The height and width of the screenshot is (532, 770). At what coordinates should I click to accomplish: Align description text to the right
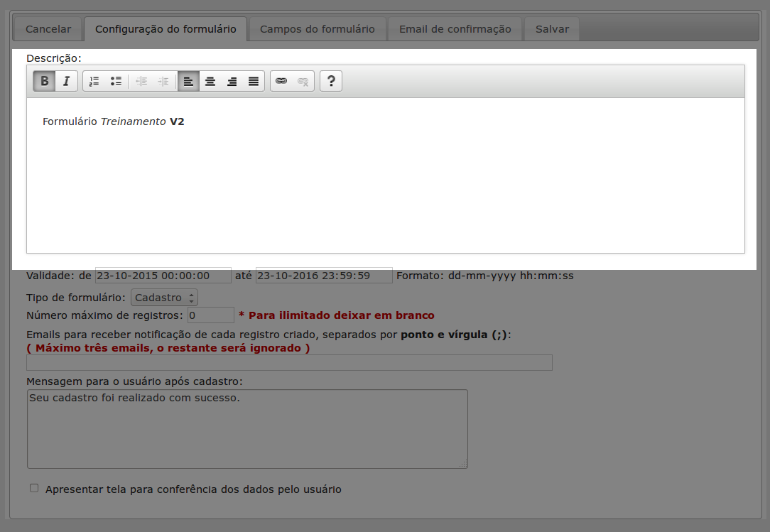(232, 82)
